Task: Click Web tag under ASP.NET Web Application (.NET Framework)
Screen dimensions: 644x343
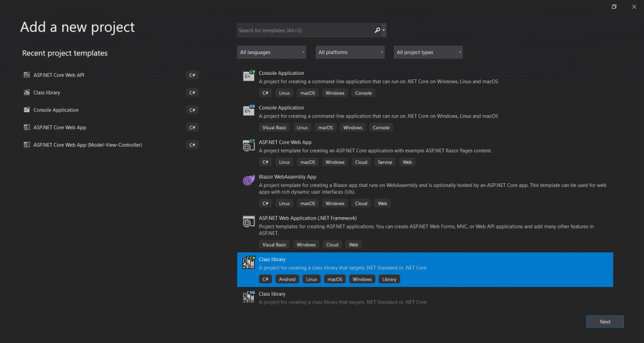Action: (x=353, y=245)
